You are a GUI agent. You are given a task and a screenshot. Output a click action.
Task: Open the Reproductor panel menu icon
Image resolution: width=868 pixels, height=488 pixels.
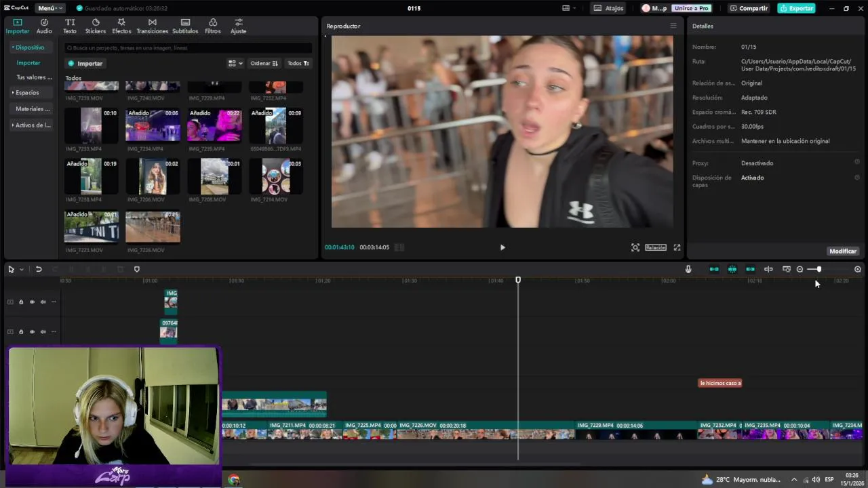tap(673, 26)
